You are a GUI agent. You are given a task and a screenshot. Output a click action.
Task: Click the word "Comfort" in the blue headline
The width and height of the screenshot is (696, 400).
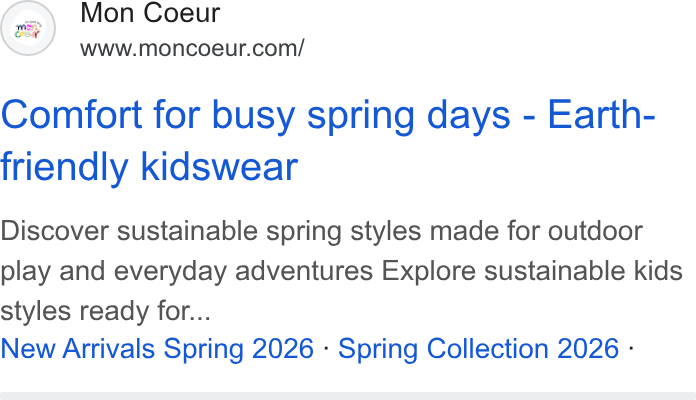[71, 115]
